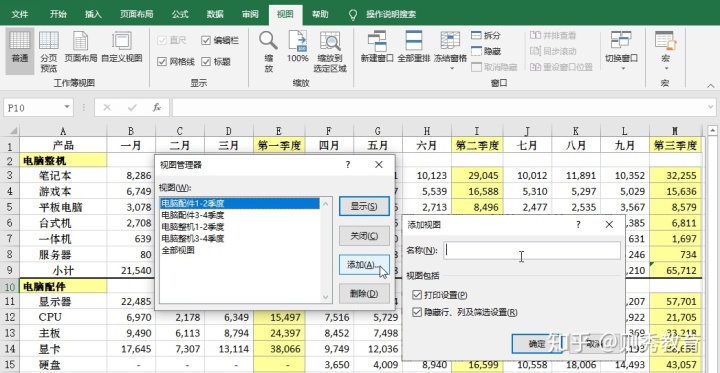
Task: Switch to Page Layout (页面布局) view
Action: (80, 48)
